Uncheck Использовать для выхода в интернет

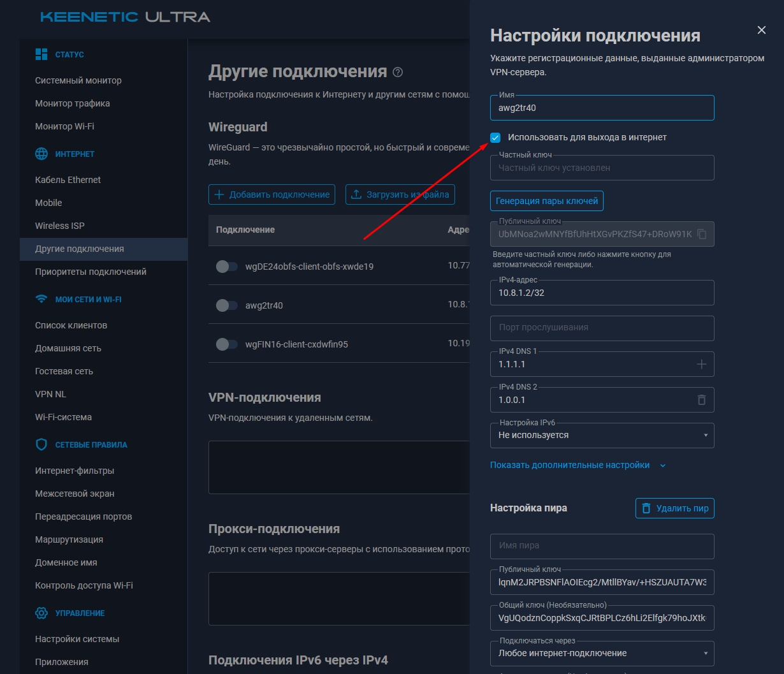click(495, 137)
